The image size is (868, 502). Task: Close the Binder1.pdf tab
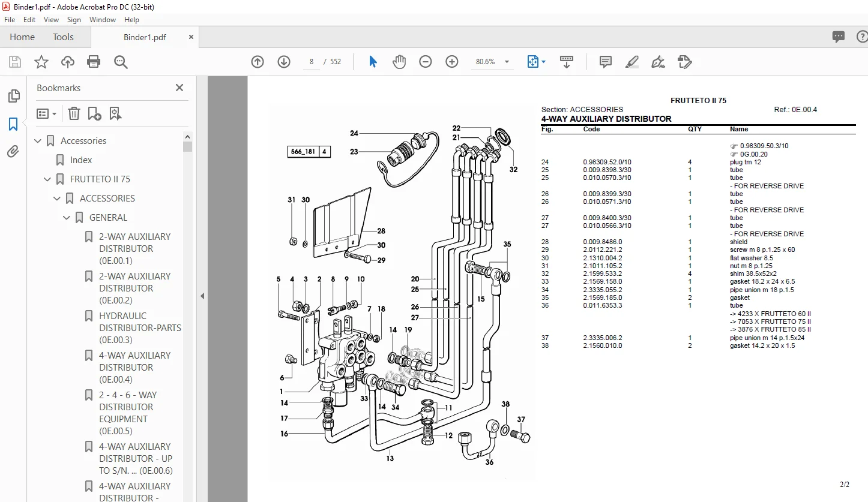[x=191, y=37]
